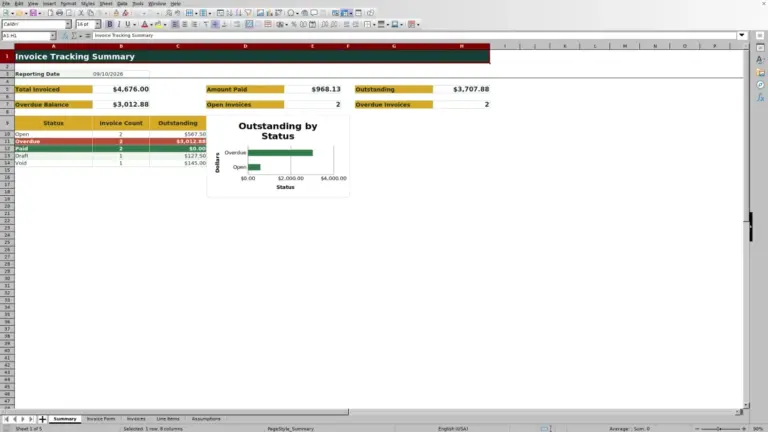Click the Insert image icon
The image size is (768, 432).
click(x=260, y=13)
